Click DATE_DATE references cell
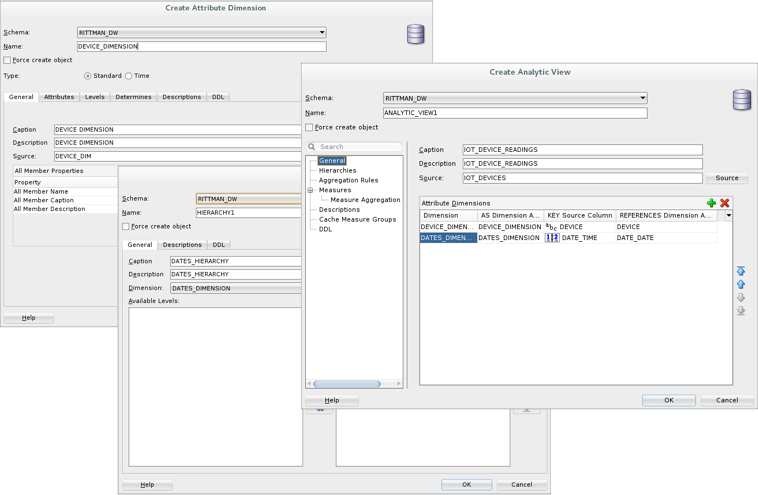The width and height of the screenshot is (758, 495). click(666, 238)
